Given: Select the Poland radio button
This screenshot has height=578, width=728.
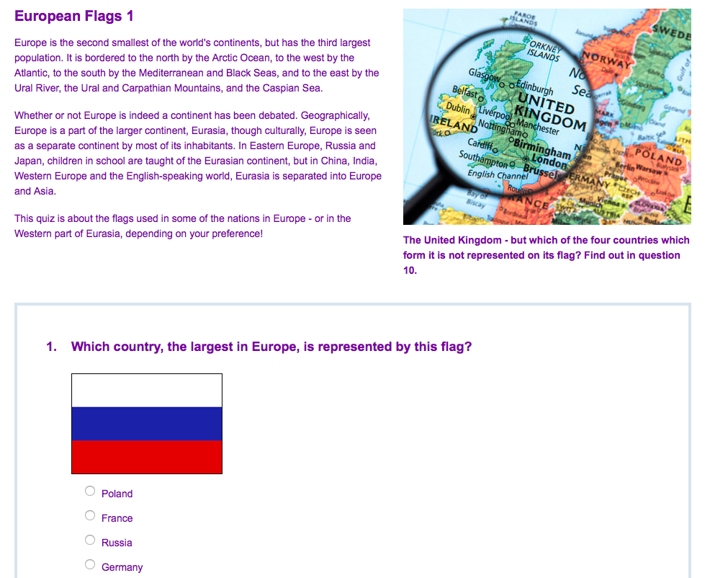Looking at the screenshot, I should pos(90,491).
